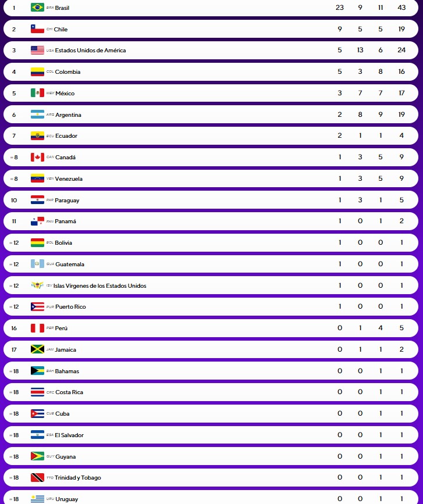Click Islas Vírgenes de los Estados Unidos

(x=99, y=286)
